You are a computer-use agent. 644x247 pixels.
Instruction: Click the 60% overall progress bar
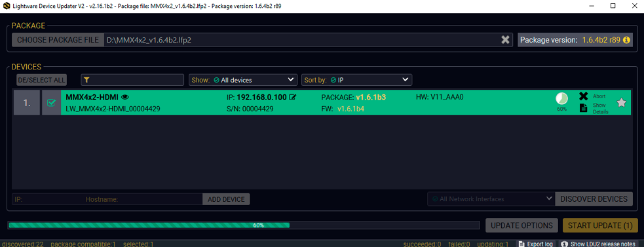244,225
